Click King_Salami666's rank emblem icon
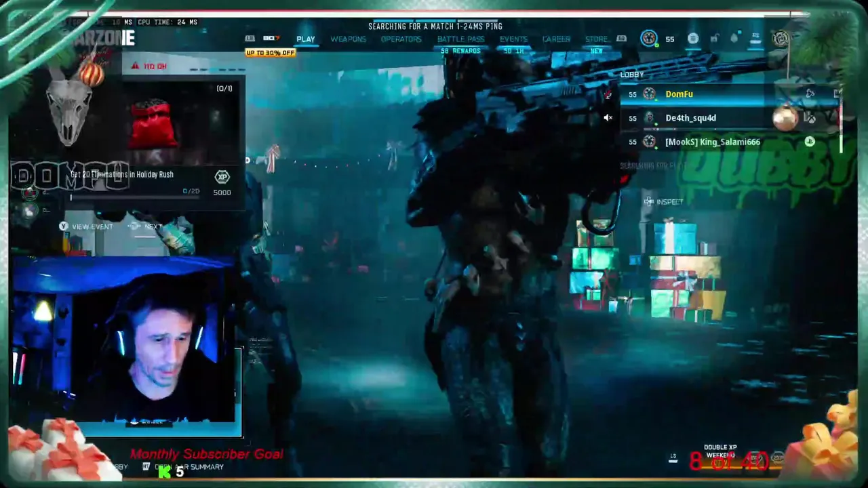Viewport: 868px width, 488px height. pos(649,142)
